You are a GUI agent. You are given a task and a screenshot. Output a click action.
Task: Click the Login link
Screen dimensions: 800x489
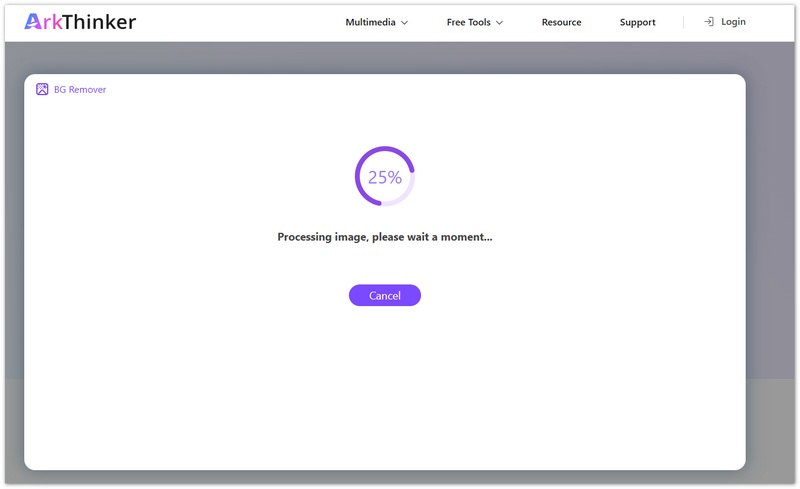click(733, 21)
